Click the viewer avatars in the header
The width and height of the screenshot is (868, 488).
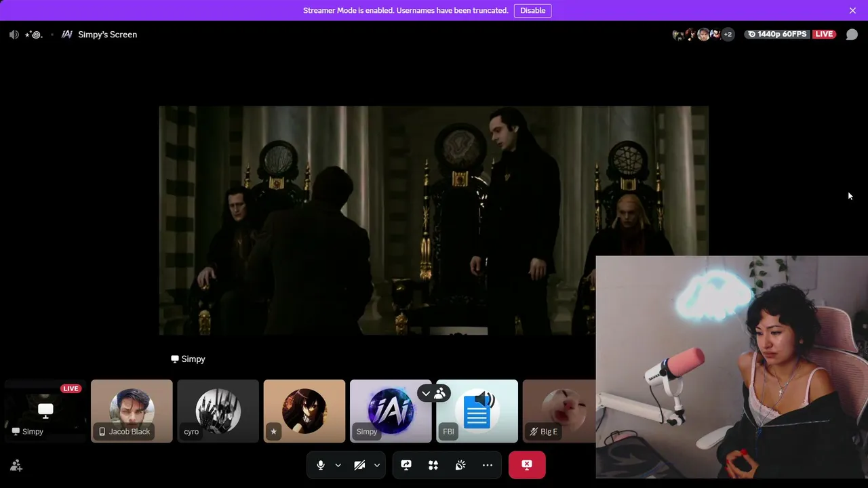tap(696, 35)
